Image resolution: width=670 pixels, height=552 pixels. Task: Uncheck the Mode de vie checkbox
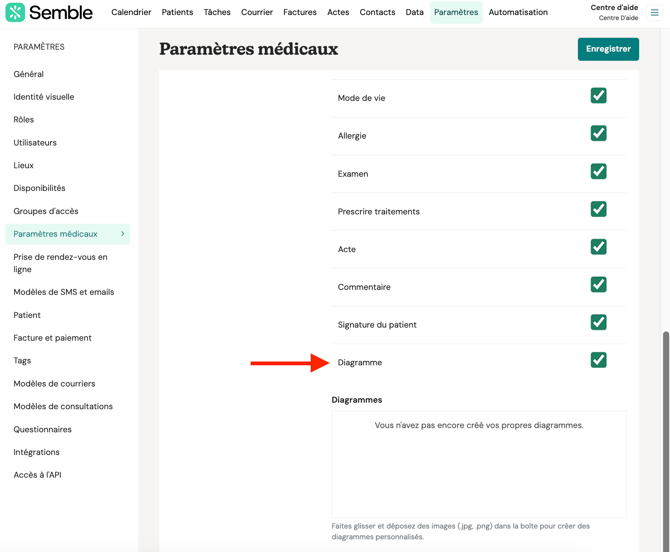[598, 96]
